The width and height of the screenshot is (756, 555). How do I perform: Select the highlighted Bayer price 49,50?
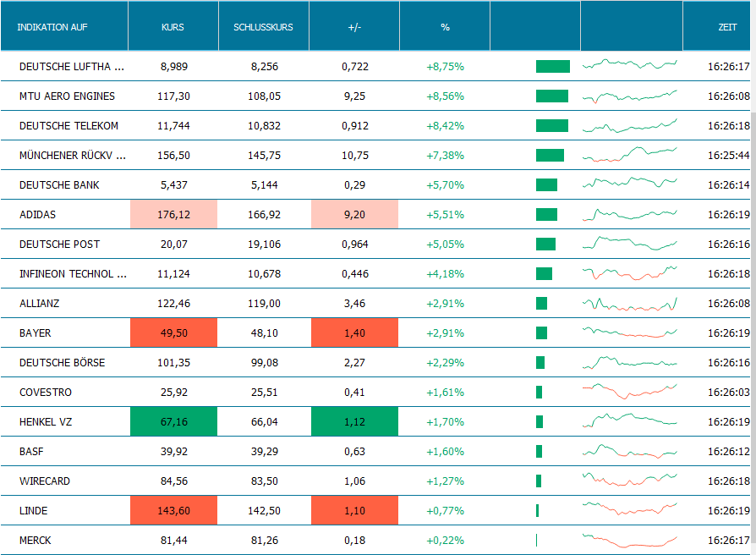(173, 333)
